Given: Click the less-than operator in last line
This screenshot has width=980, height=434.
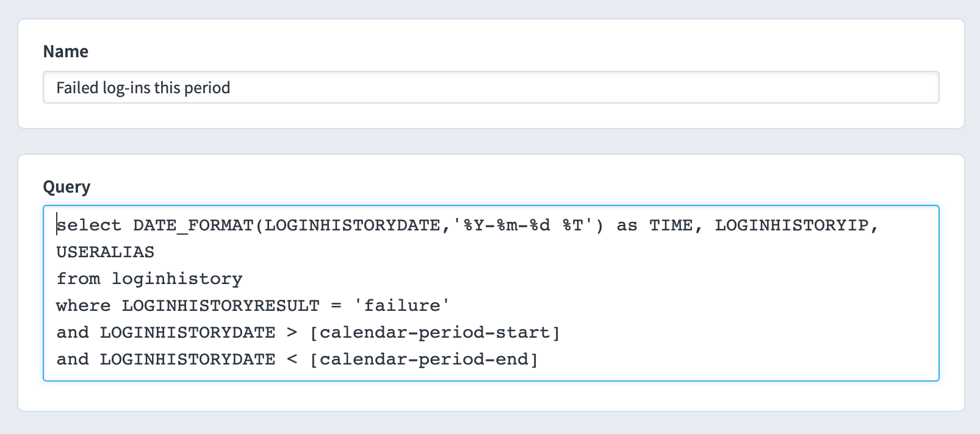Looking at the screenshot, I should pyautogui.click(x=292, y=359).
